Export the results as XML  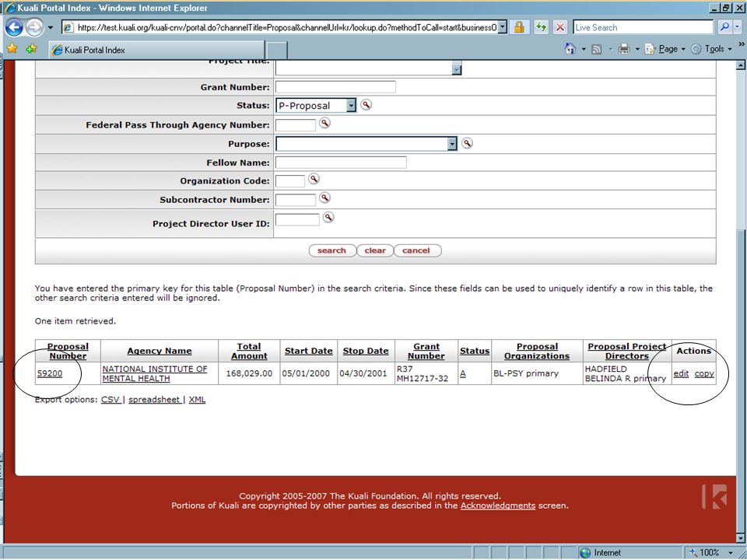pyautogui.click(x=197, y=400)
